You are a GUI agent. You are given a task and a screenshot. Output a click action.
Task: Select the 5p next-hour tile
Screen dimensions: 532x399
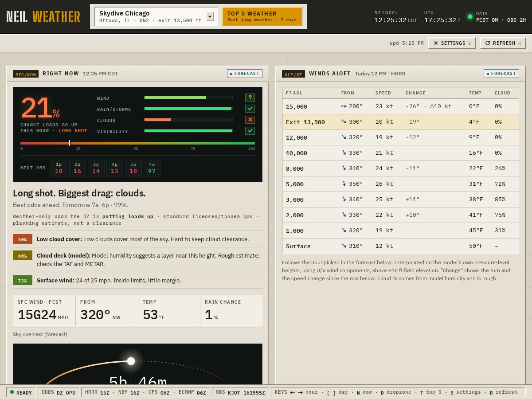[133, 168]
